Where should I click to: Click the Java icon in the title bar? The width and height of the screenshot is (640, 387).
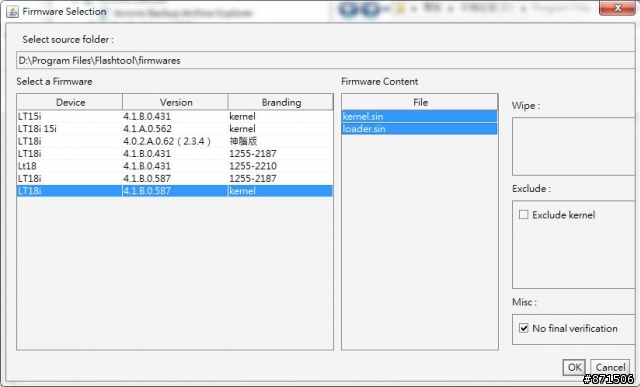tap(12, 11)
